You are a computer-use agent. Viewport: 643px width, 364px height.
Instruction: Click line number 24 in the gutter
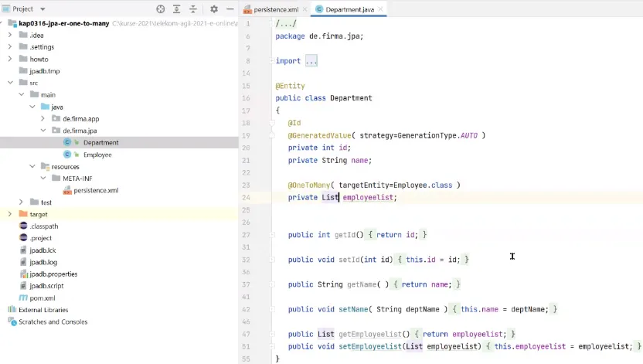[x=246, y=198]
